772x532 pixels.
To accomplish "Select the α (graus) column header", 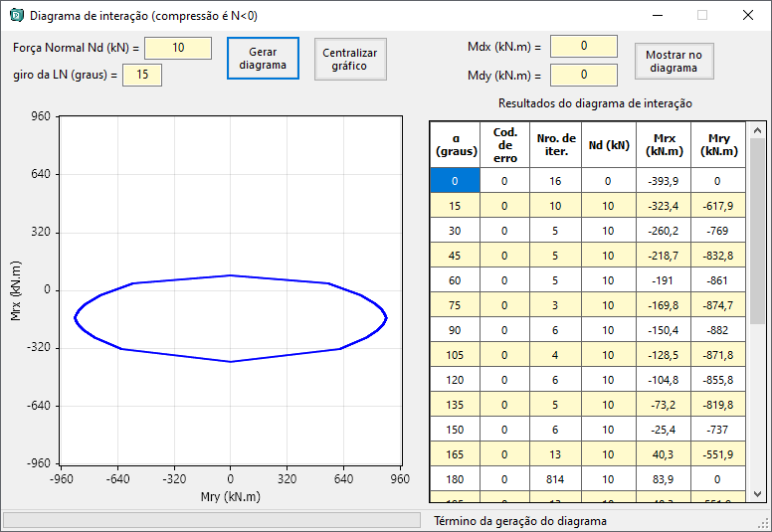I will (456, 145).
